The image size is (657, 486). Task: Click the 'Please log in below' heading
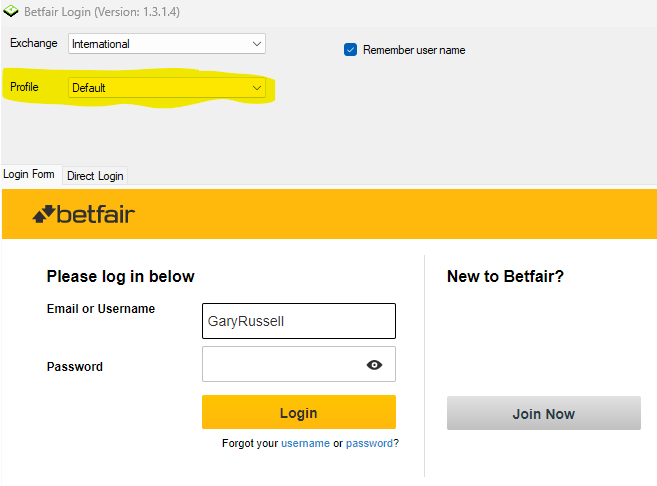click(121, 277)
